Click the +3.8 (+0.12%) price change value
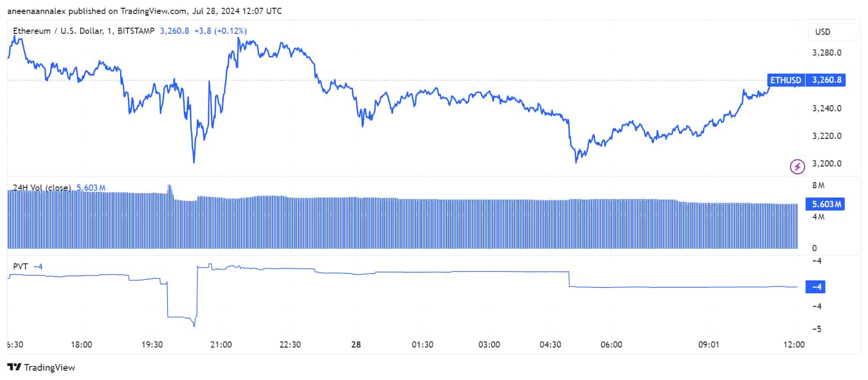The height and width of the screenshot is (380, 868). [x=220, y=31]
